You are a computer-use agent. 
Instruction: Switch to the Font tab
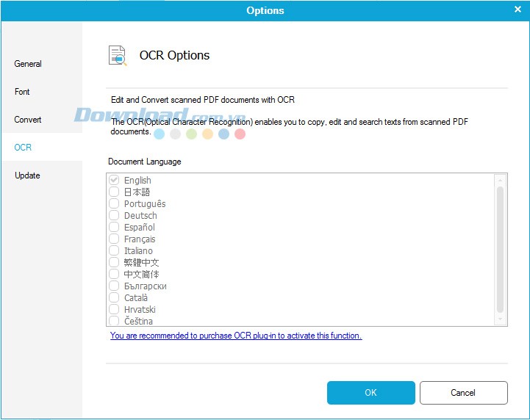coord(23,92)
